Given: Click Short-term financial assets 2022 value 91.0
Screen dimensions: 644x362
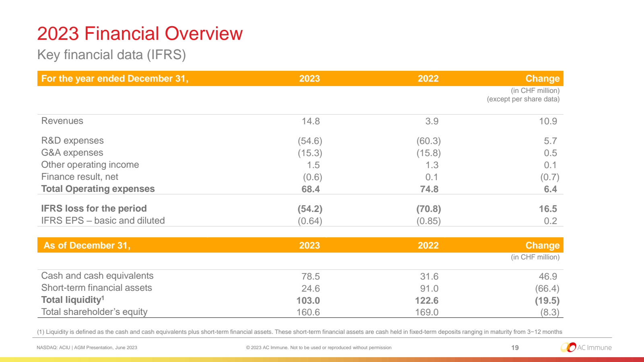Looking at the screenshot, I should pyautogui.click(x=429, y=289).
